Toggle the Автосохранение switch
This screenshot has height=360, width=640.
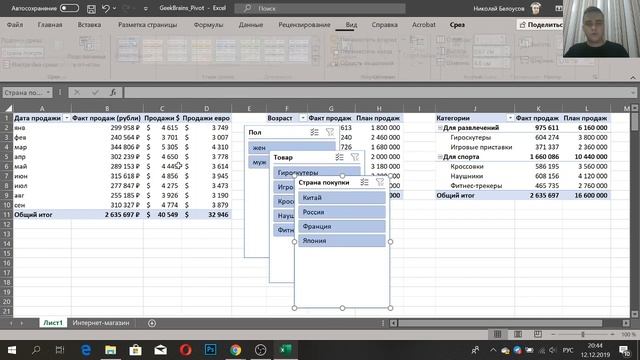click(x=69, y=8)
